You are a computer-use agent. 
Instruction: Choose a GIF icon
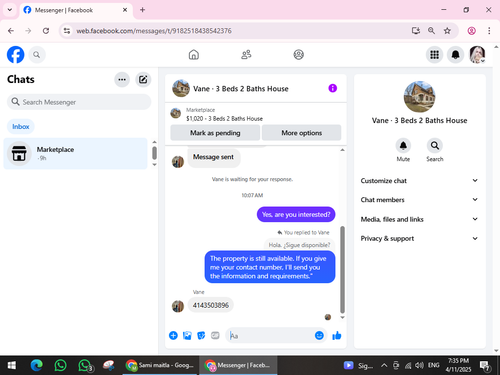coord(215,335)
